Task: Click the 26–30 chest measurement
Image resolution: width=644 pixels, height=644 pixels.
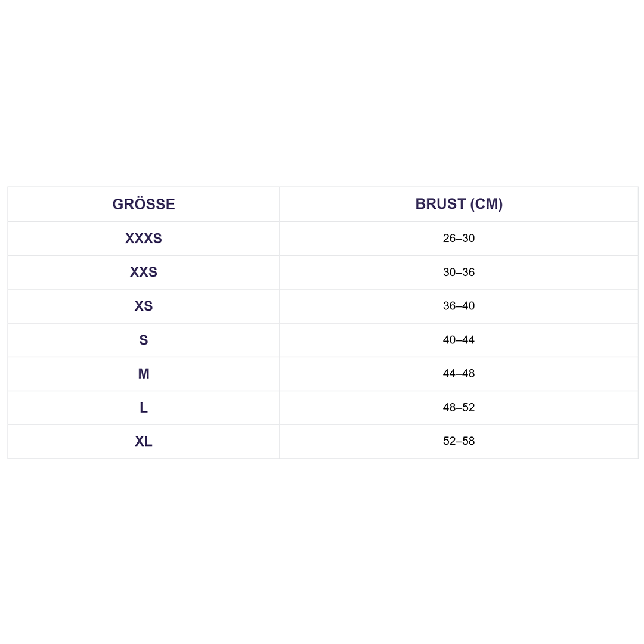Action: tap(459, 239)
